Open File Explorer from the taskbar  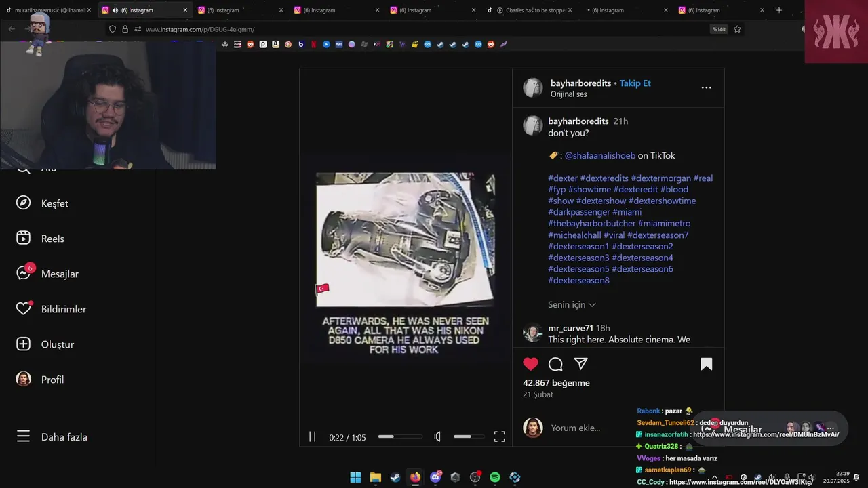376,477
